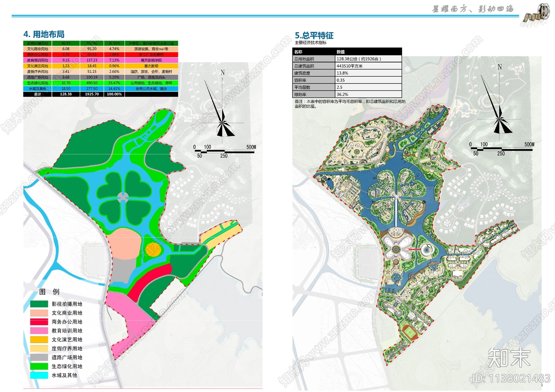Select the 度假疗养用地 pale yellow legend swatch
The image size is (555, 392).
coord(39,349)
